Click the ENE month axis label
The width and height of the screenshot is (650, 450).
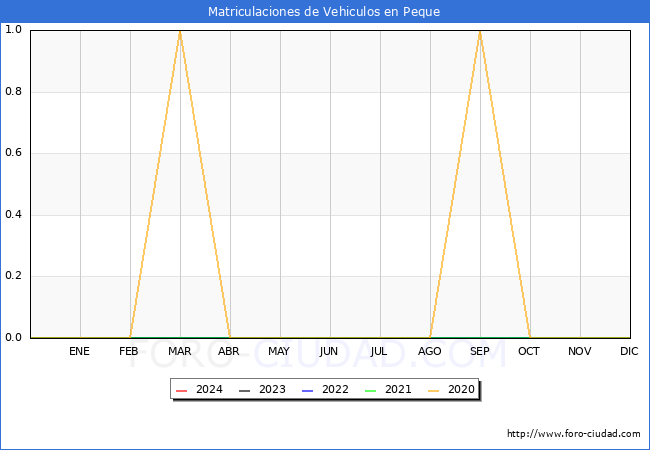[79, 351]
